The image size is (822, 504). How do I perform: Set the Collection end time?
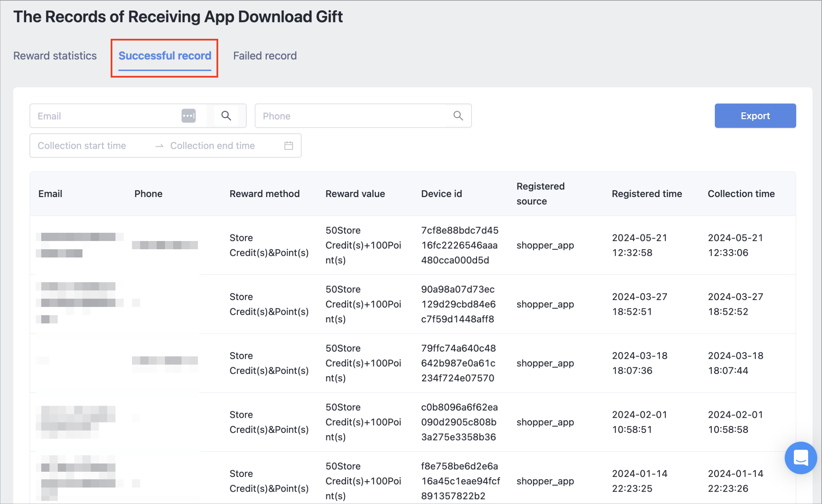(x=212, y=146)
